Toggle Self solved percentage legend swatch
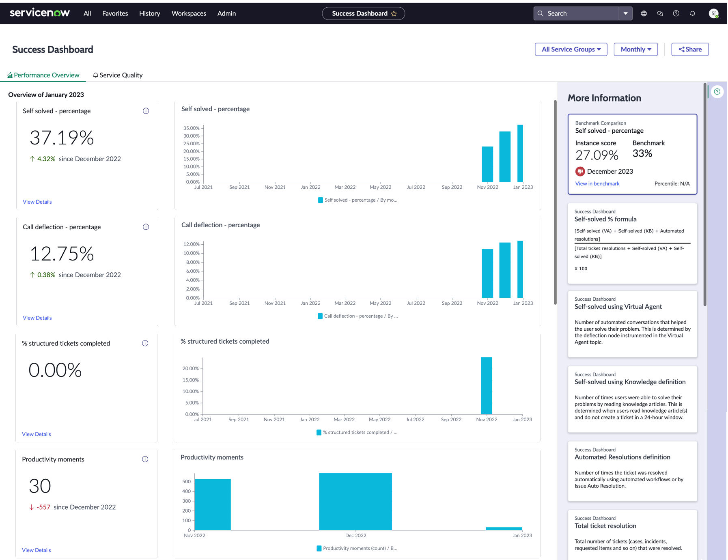728x560 pixels. click(x=321, y=200)
